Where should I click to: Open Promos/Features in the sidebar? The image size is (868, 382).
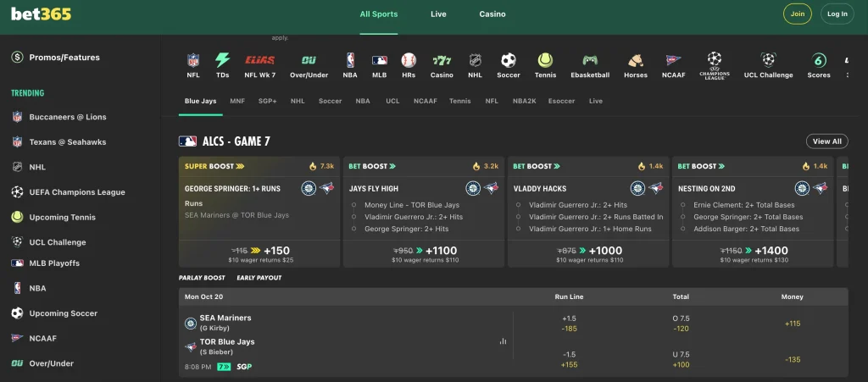(64, 58)
